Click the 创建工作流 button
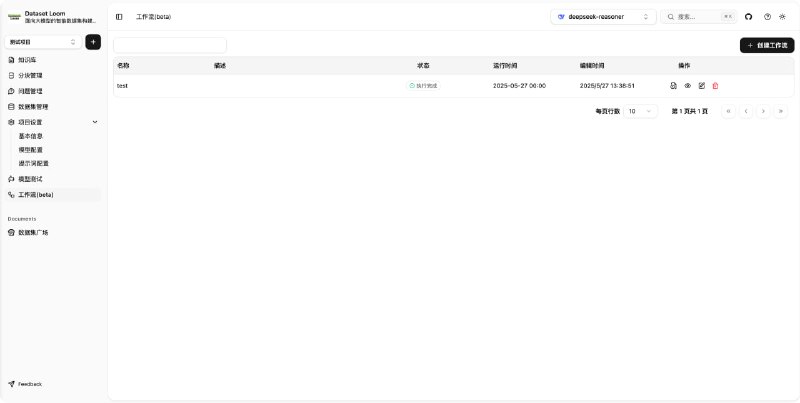This screenshot has width=800, height=403. (x=767, y=45)
